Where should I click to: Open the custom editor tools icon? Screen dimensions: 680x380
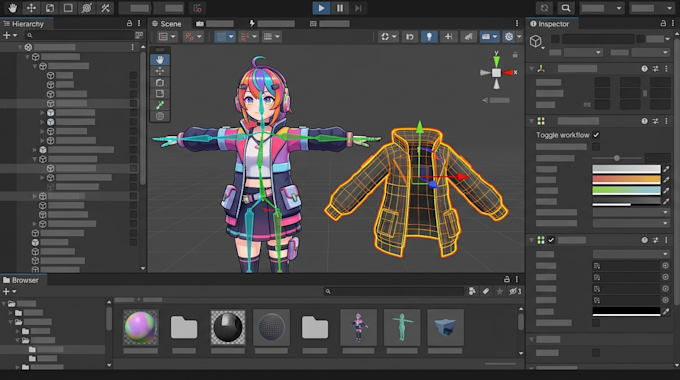tap(105, 8)
